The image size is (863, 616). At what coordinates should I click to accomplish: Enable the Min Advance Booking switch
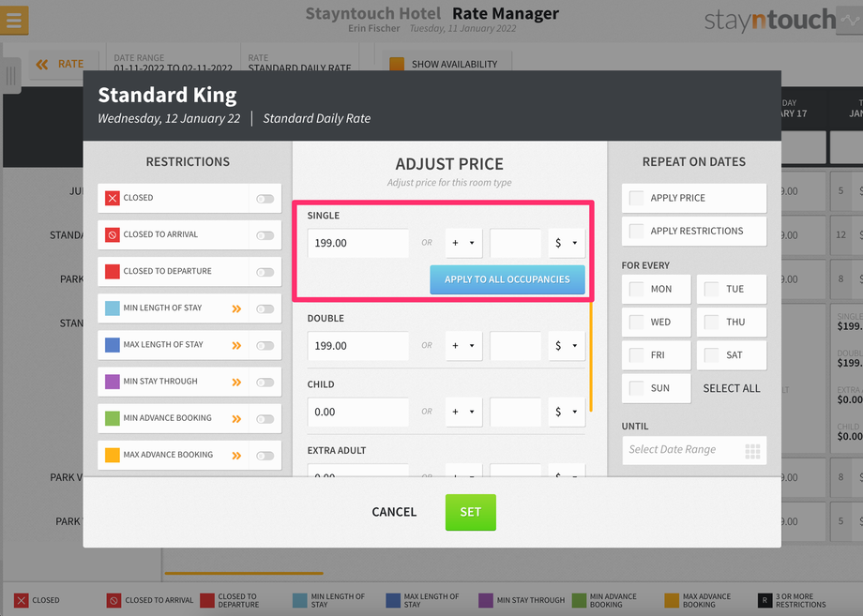pyautogui.click(x=265, y=419)
